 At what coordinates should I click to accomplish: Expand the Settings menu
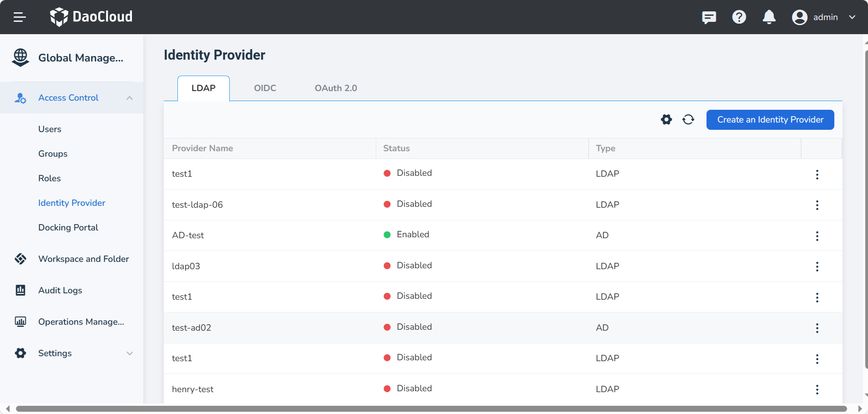(130, 353)
